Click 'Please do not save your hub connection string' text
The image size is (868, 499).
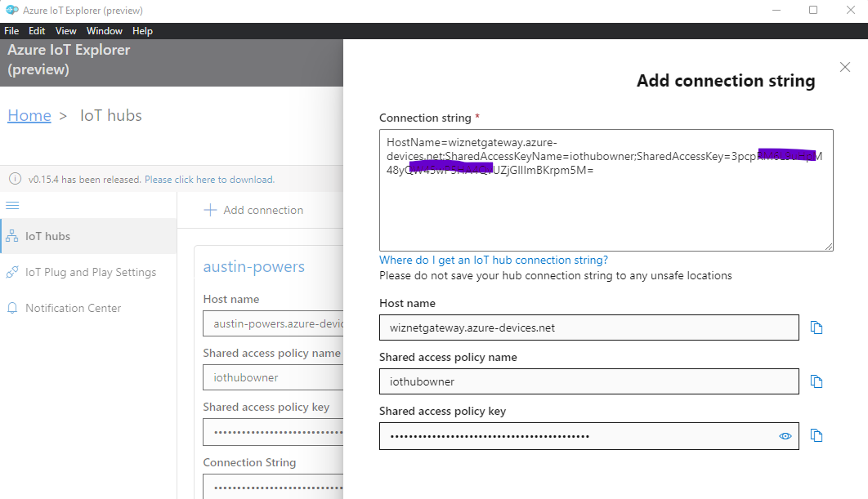pos(555,275)
